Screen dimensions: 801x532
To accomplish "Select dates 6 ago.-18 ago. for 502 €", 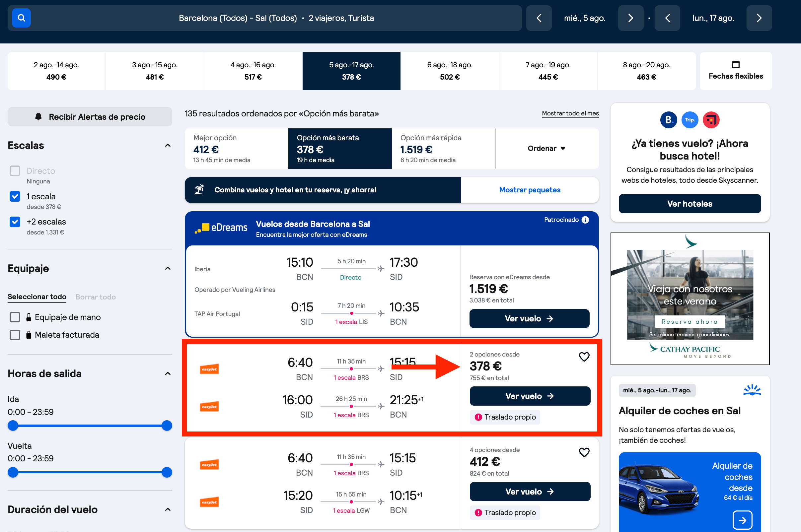I will 450,71.
